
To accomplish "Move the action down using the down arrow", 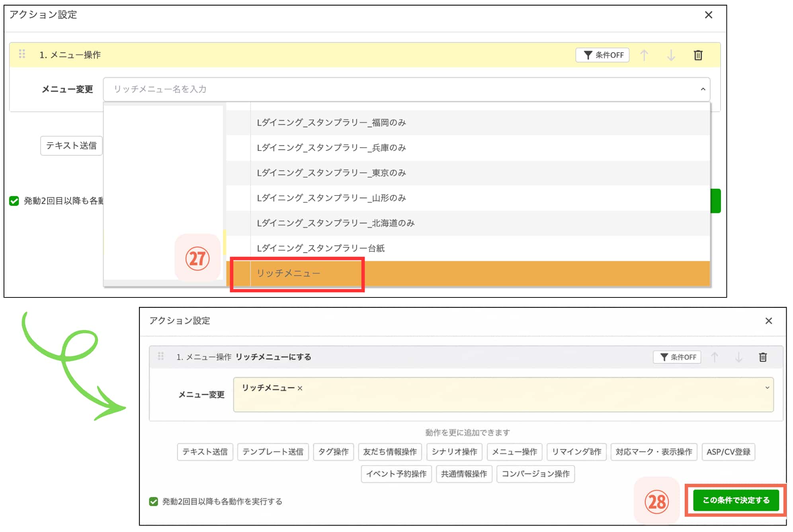I will 671,55.
